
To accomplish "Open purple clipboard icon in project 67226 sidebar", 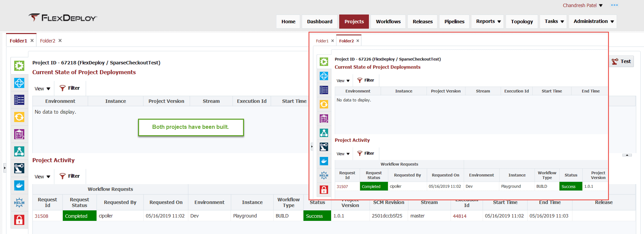I will click(324, 119).
